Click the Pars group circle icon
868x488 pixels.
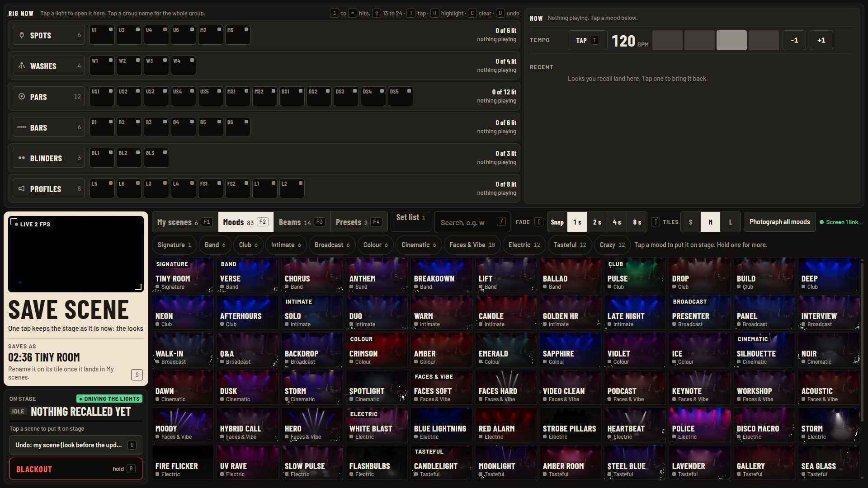click(x=21, y=97)
